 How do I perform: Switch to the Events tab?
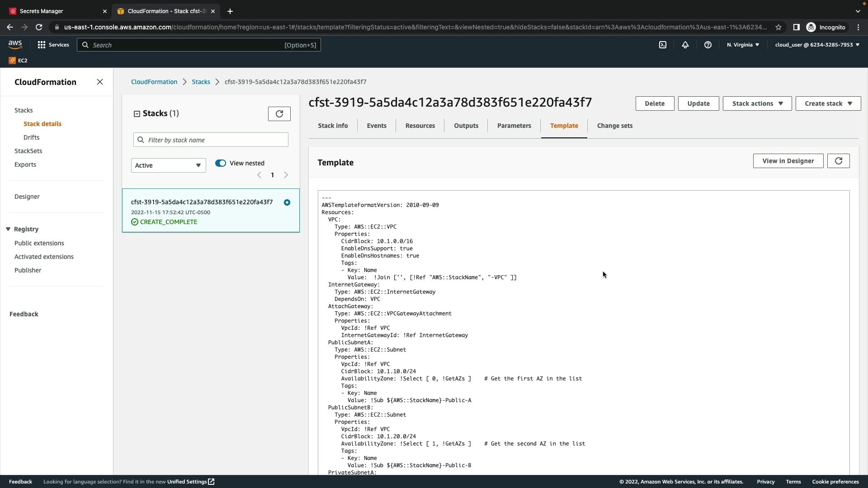pyautogui.click(x=377, y=126)
